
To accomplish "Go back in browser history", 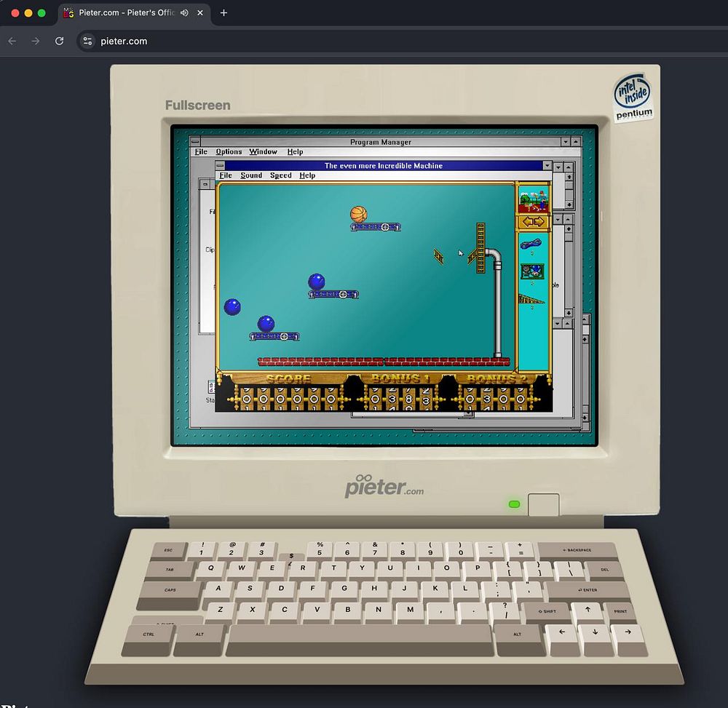I will click(12, 41).
